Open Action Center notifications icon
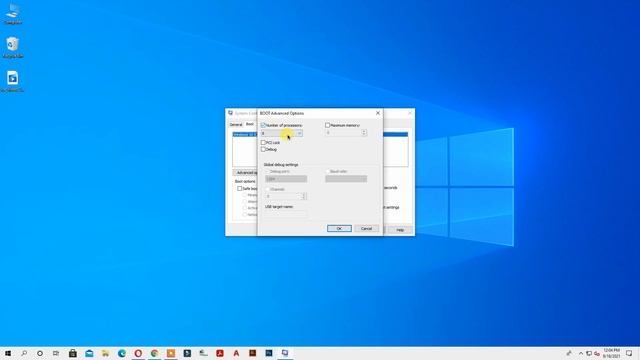The width and height of the screenshot is (640, 360). click(x=629, y=353)
